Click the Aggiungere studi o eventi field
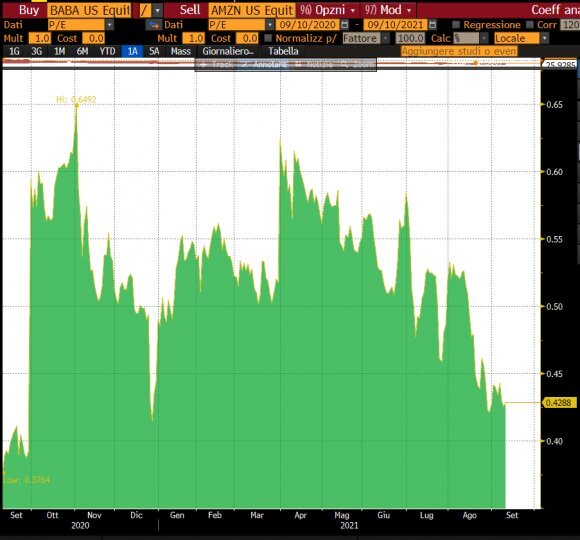The width and height of the screenshot is (580, 540). (459, 51)
